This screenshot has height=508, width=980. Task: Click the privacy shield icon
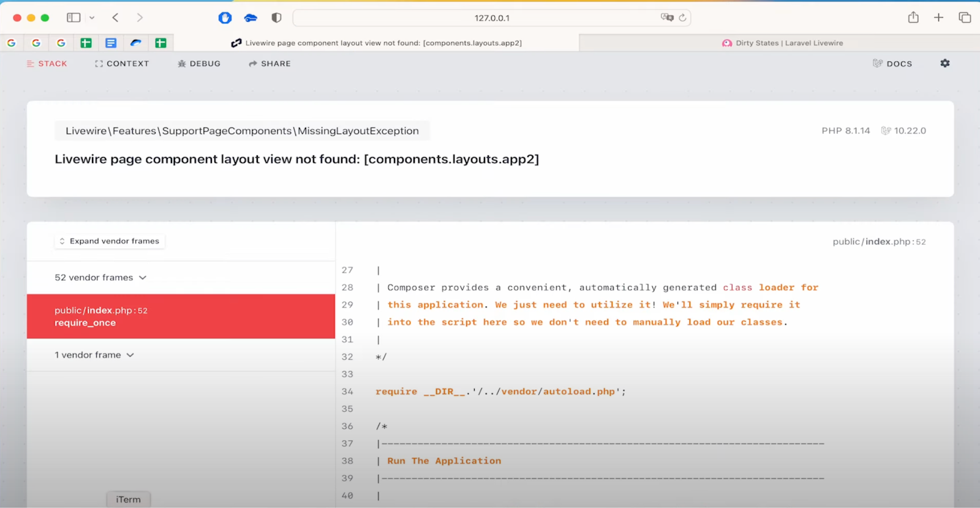click(x=276, y=18)
